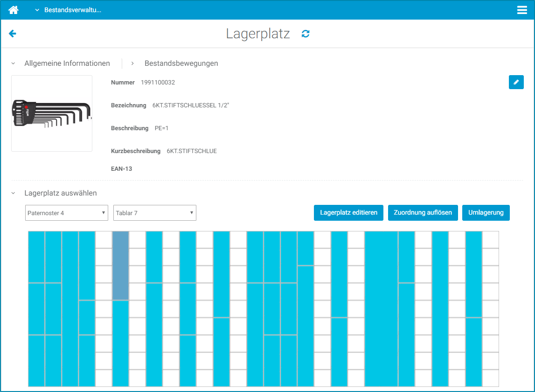Click the pencil edit button

coord(516,82)
